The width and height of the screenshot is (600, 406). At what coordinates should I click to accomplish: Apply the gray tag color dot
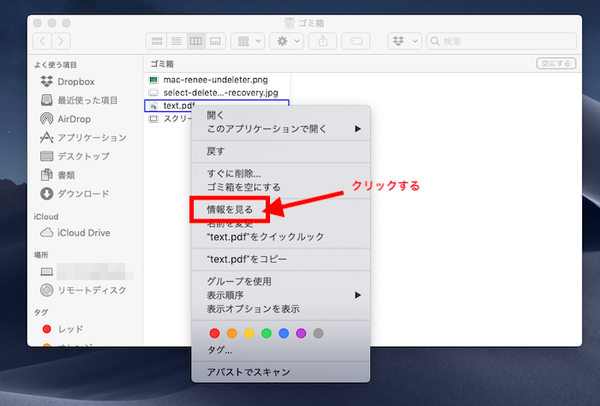click(x=318, y=333)
